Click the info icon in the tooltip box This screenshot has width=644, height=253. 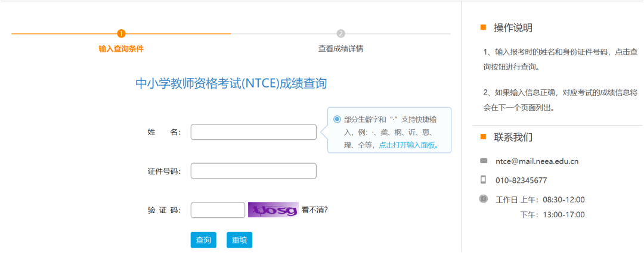(x=338, y=119)
